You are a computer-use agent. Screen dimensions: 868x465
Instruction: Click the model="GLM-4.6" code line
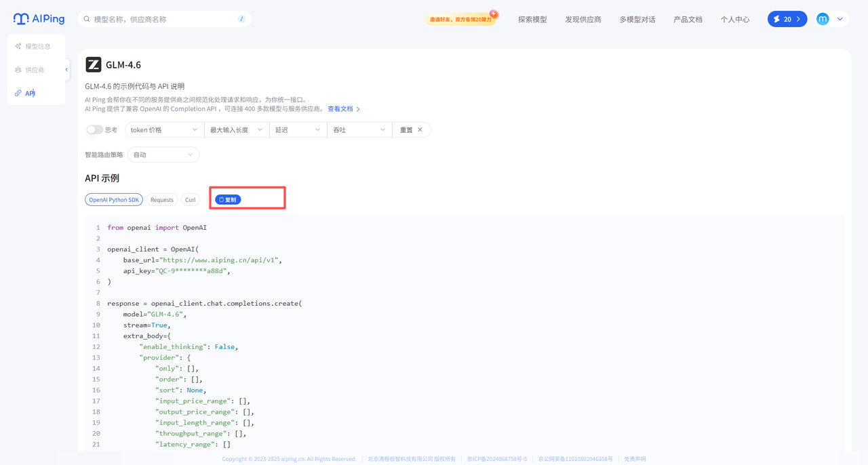(x=155, y=315)
